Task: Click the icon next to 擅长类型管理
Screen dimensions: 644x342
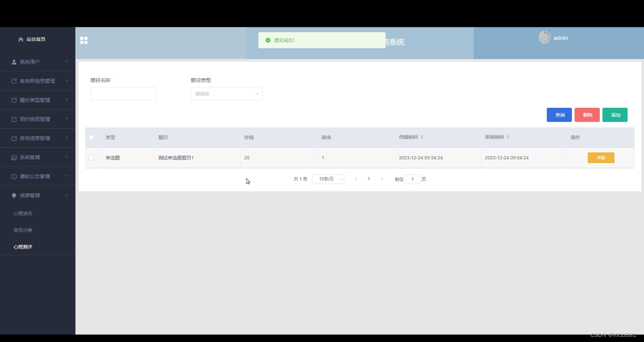Action: pos(14,100)
